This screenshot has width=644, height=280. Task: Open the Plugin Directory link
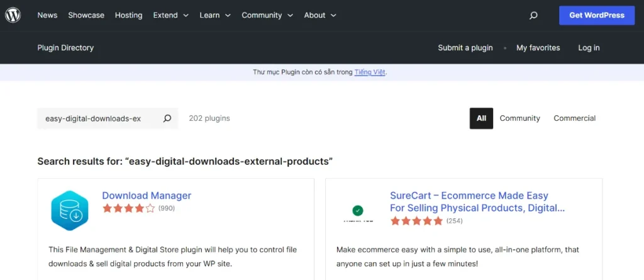point(65,48)
